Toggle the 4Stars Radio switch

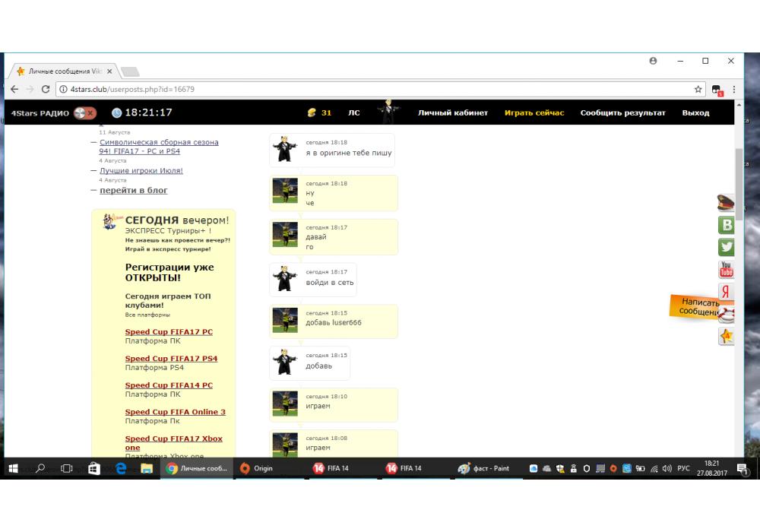coord(84,113)
